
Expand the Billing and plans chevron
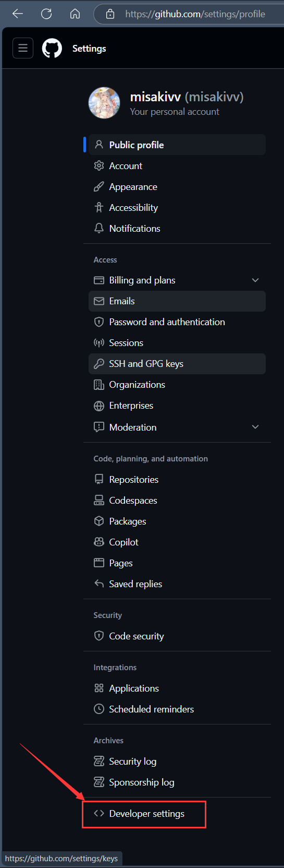pyautogui.click(x=255, y=280)
